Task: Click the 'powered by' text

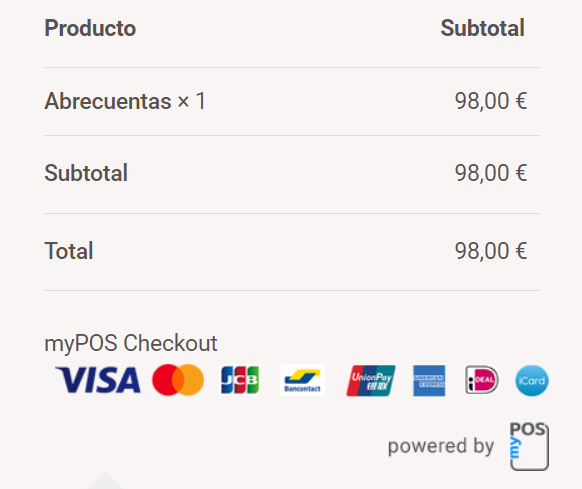Action: (x=441, y=446)
